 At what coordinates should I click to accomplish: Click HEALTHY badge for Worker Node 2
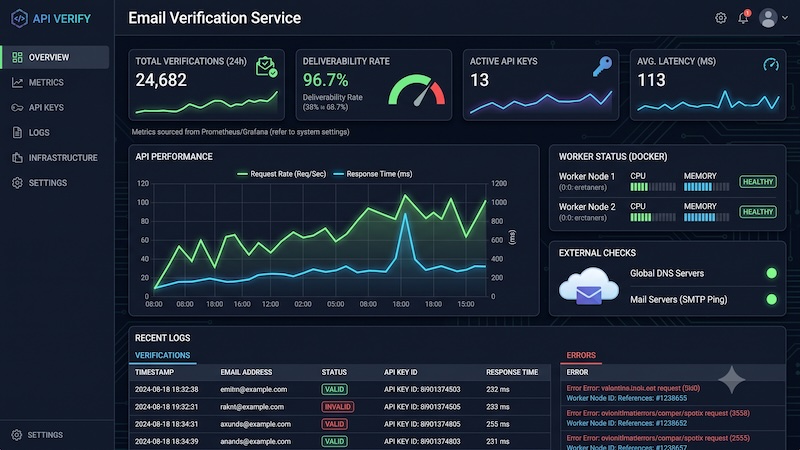[x=758, y=212]
